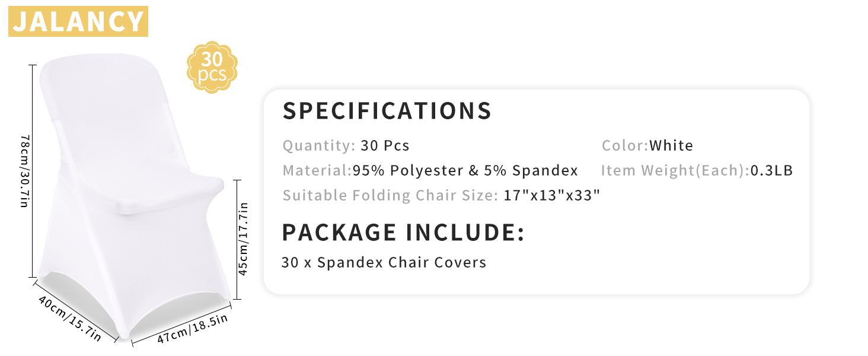Select the "95% Polyester & 5% Spandex" text
The height and width of the screenshot is (356, 868).
point(465,171)
